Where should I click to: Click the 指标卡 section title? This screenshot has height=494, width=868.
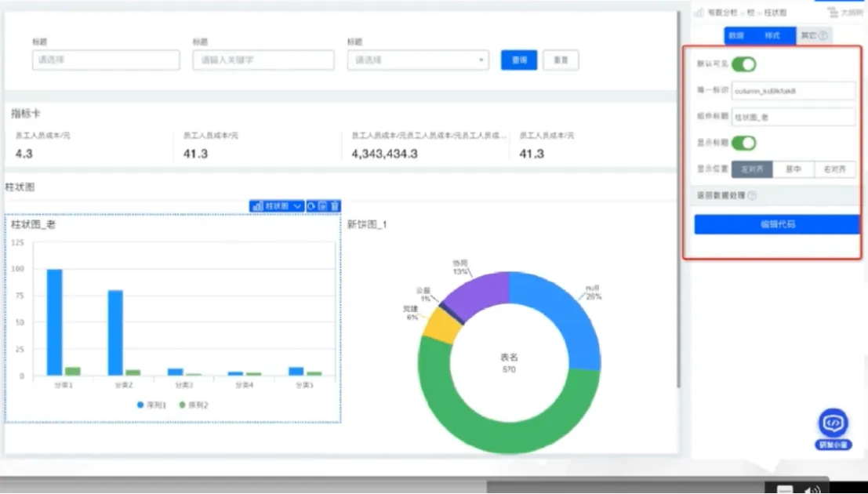pyautogui.click(x=25, y=114)
